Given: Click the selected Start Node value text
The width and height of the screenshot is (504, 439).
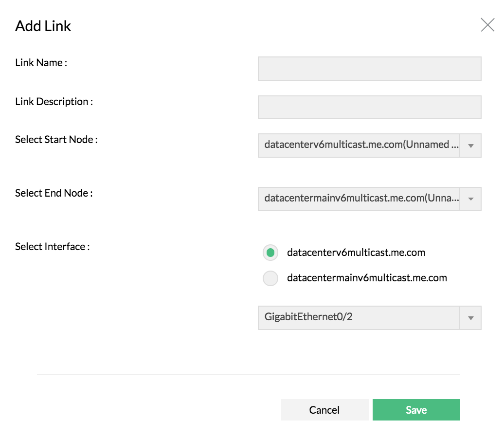Looking at the screenshot, I should tap(360, 145).
